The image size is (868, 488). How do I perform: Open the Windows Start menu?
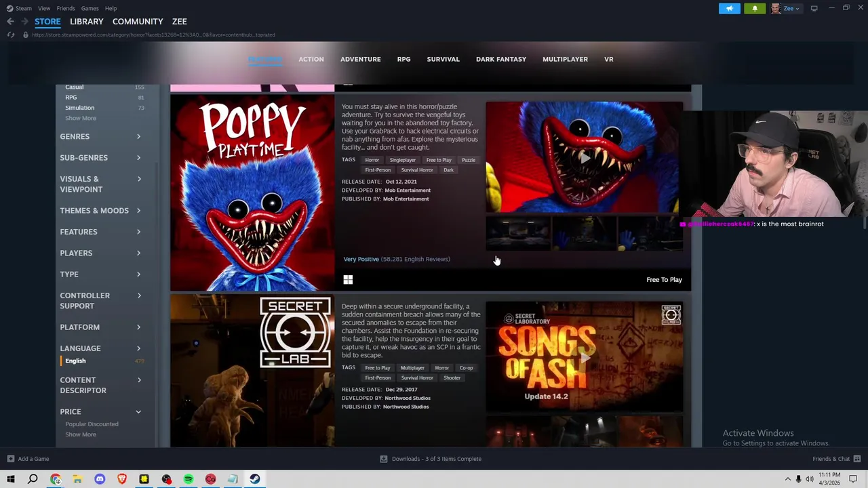coord(11,479)
